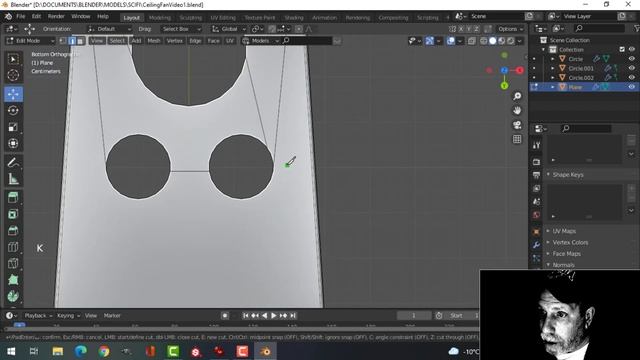This screenshot has height=360, width=640.
Task: Hide Circle.002 in the viewport
Action: click(x=631, y=78)
